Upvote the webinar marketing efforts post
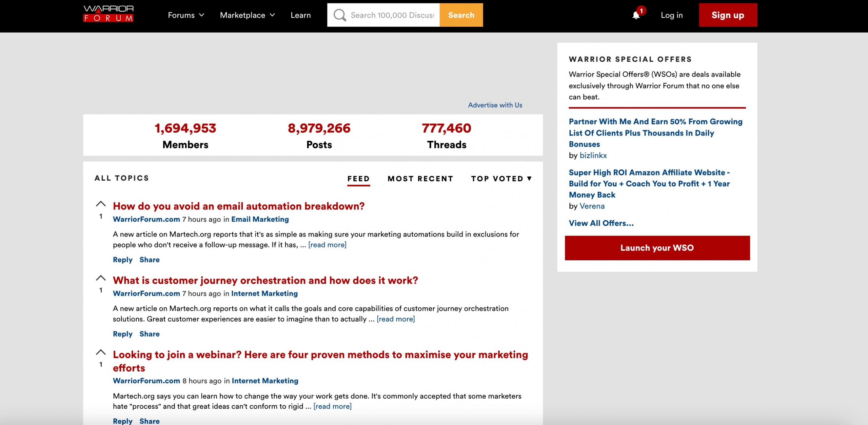868x425 pixels. pyautogui.click(x=101, y=352)
